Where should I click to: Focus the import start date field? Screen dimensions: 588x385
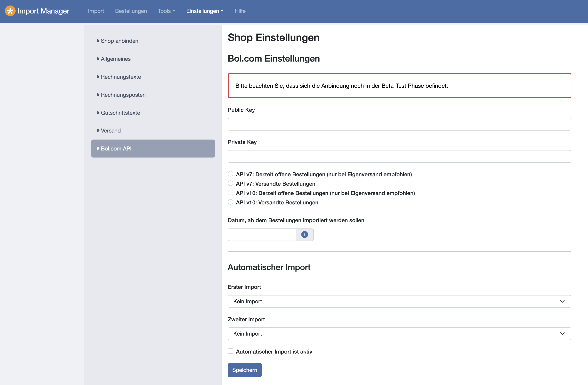(262, 234)
